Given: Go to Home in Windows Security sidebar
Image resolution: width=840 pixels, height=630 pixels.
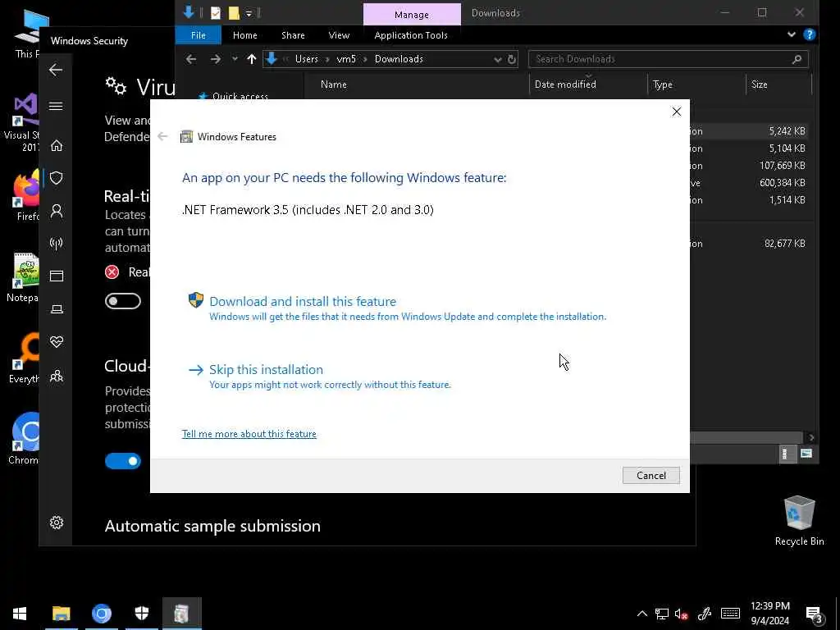Looking at the screenshot, I should tap(57, 146).
